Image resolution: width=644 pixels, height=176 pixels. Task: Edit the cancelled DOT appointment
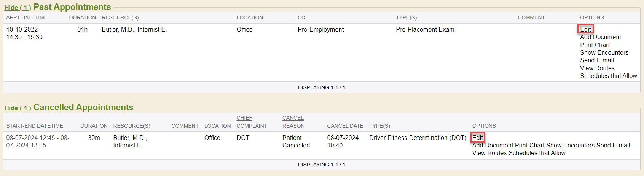tap(478, 138)
